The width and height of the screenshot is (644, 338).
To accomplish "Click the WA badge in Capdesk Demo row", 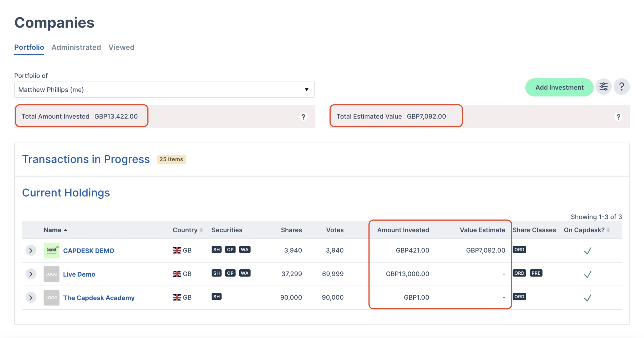I will click(x=245, y=250).
